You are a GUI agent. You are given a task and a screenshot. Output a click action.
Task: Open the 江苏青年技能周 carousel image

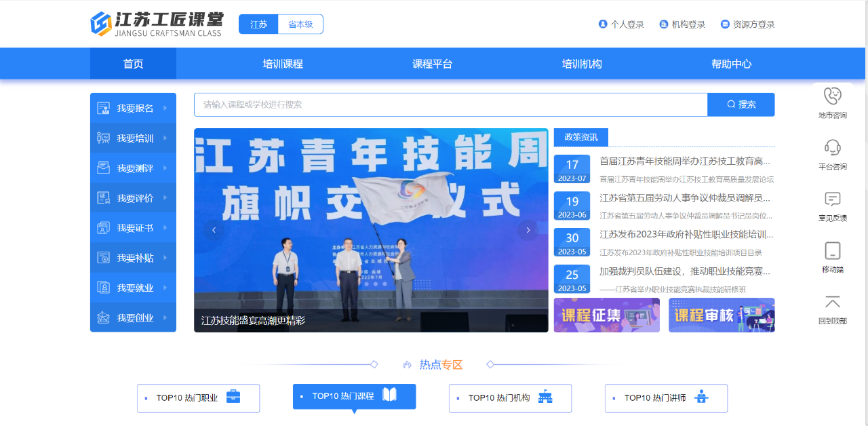click(371, 230)
